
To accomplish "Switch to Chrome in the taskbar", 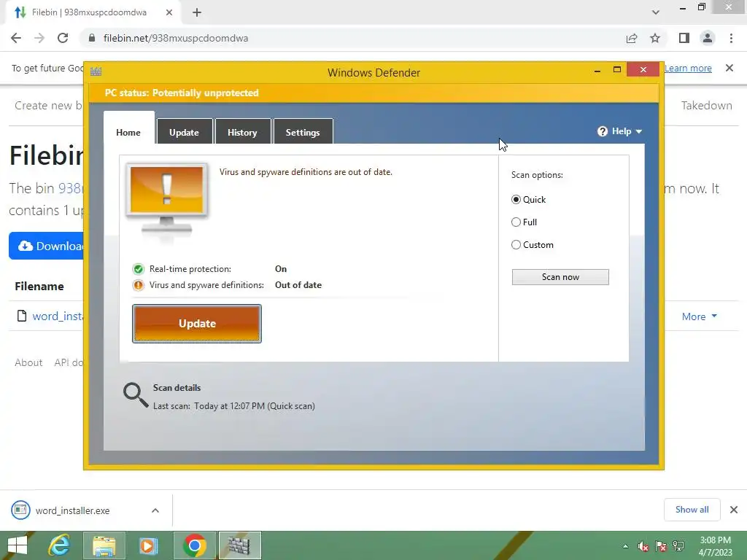I will click(194, 545).
